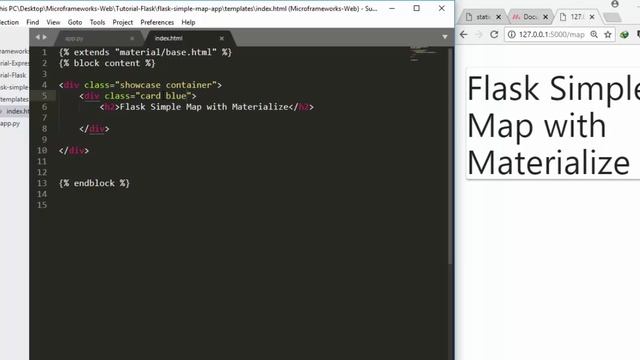Click the card blue div line

click(138, 96)
